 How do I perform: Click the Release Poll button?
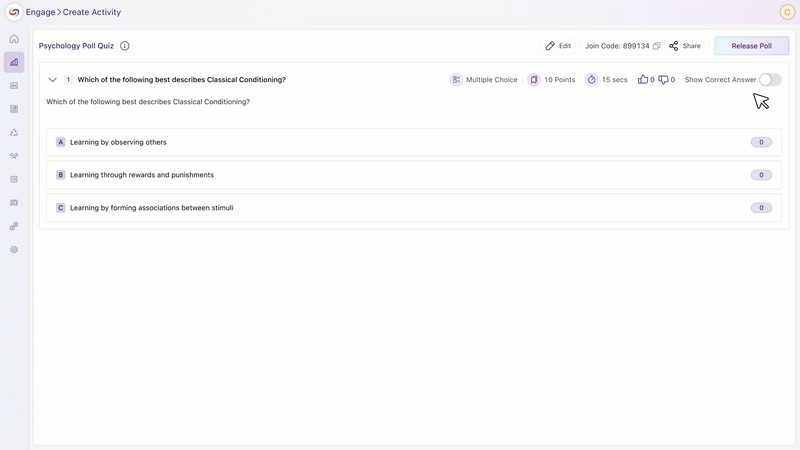751,46
